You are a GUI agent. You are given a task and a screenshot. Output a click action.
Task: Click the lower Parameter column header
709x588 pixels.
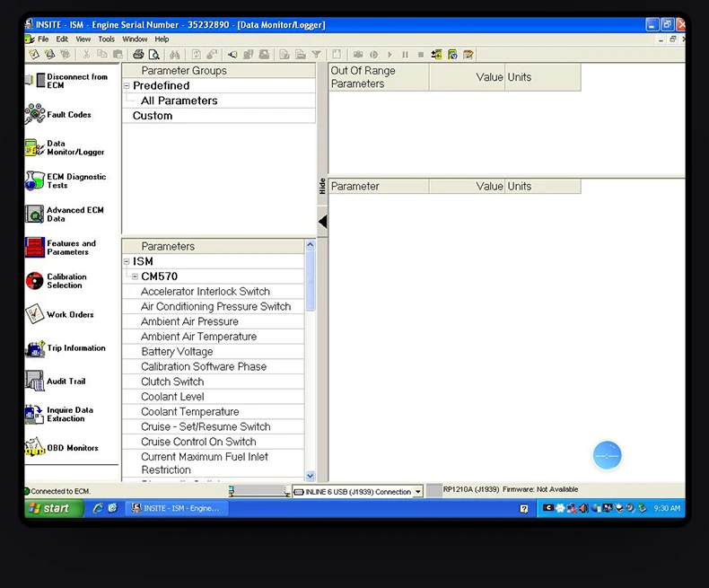[x=379, y=187]
